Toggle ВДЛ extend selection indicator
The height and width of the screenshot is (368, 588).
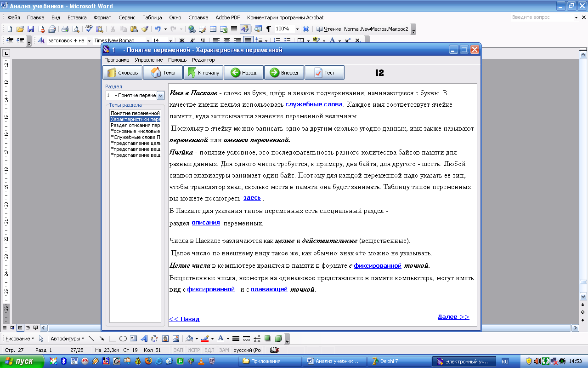pyautogui.click(x=209, y=351)
